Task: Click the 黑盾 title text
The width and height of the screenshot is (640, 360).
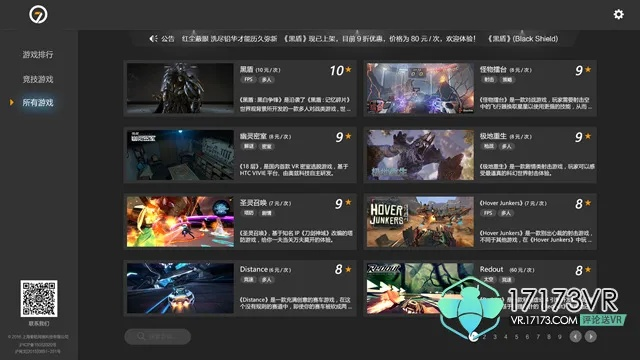Action: coord(247,70)
